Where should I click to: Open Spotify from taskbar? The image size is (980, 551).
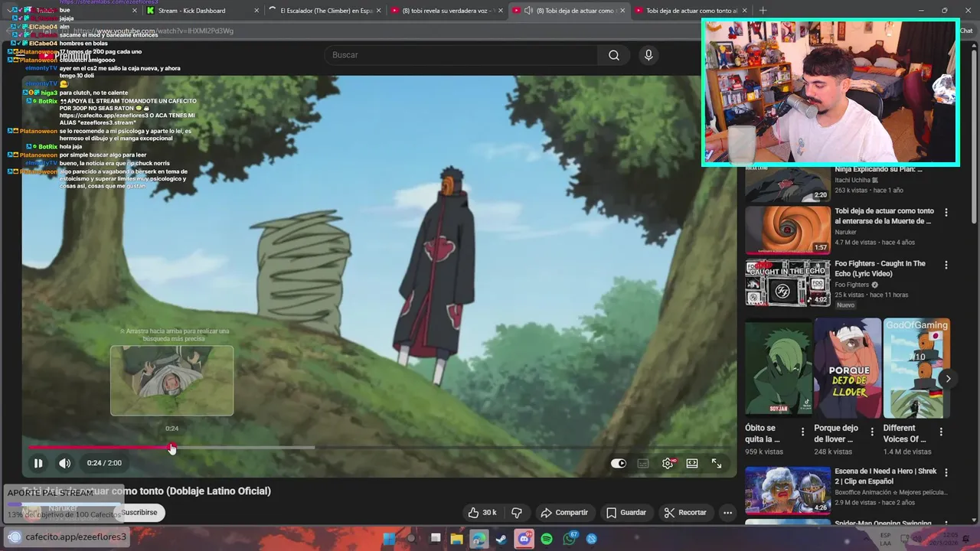point(547,539)
